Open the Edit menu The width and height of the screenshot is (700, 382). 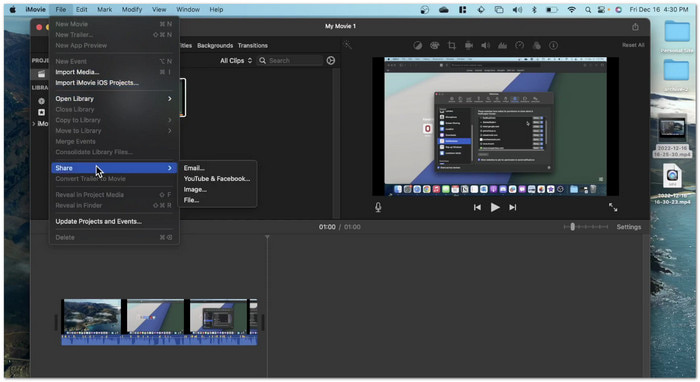(81, 9)
